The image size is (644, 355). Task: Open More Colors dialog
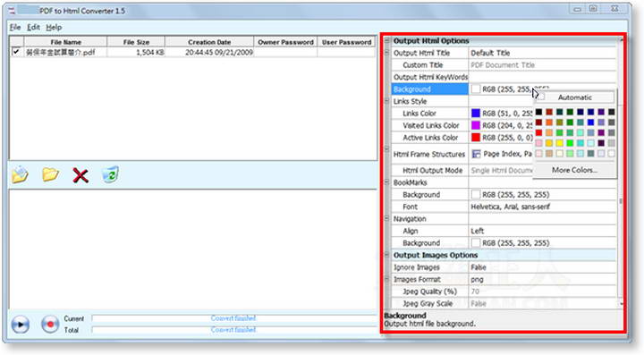(574, 170)
